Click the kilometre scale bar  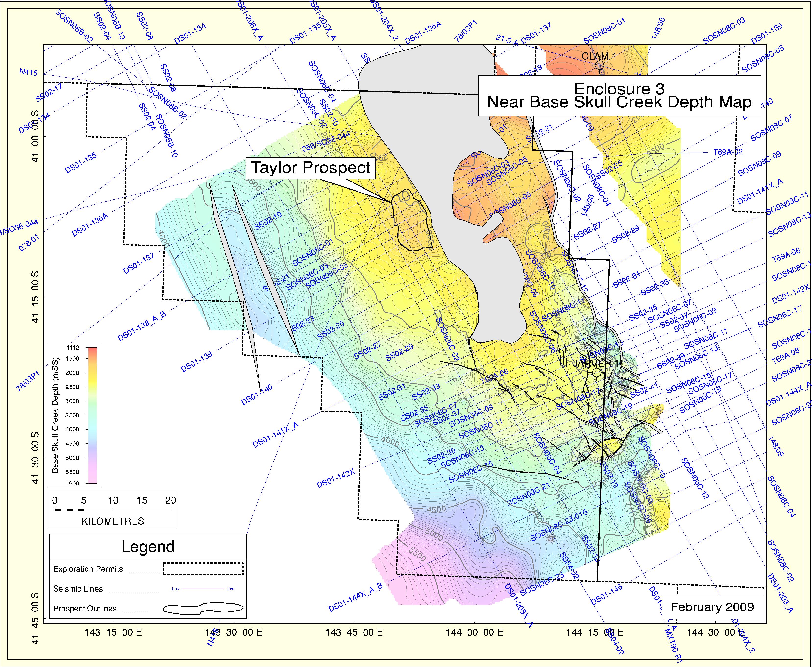pyautogui.click(x=113, y=510)
